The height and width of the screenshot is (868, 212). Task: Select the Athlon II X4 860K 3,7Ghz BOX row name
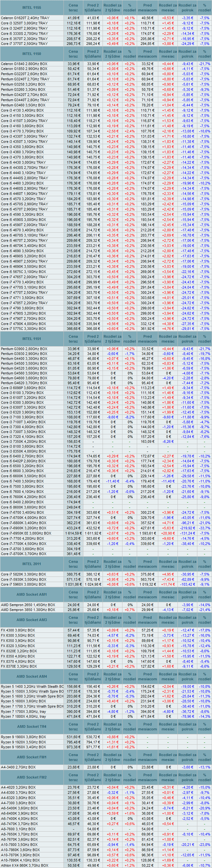[x=24, y=865]
